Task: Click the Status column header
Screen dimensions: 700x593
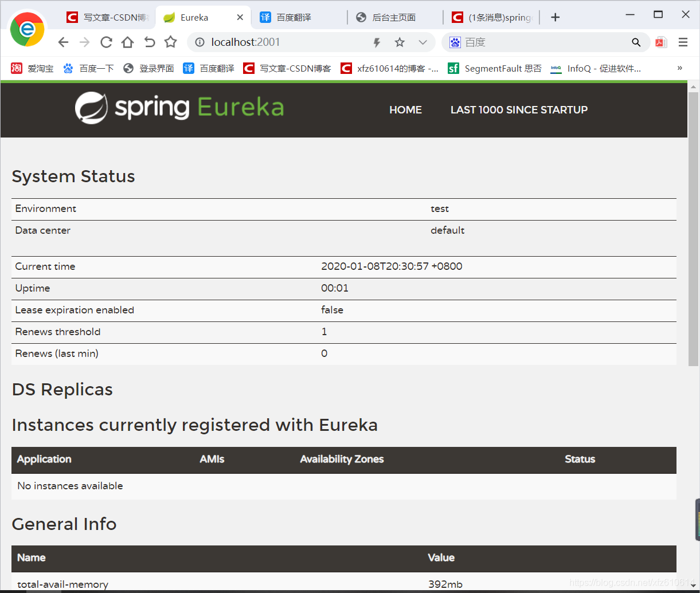Action: 580,460
